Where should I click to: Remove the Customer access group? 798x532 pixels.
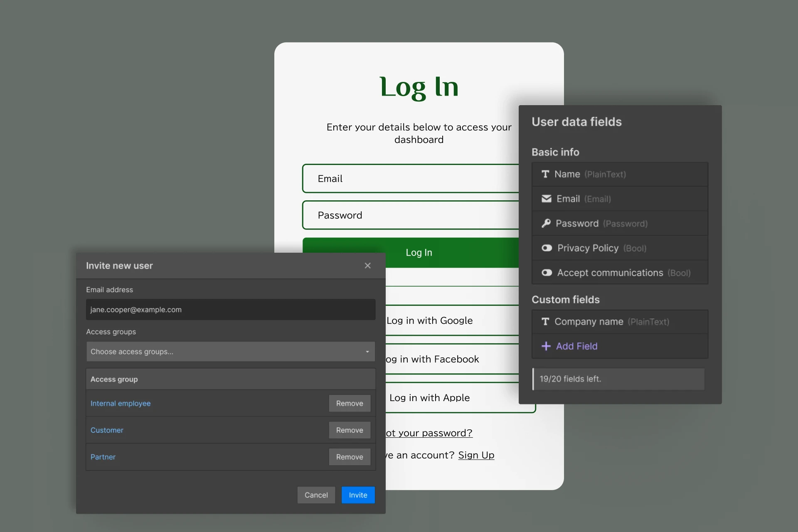point(349,430)
